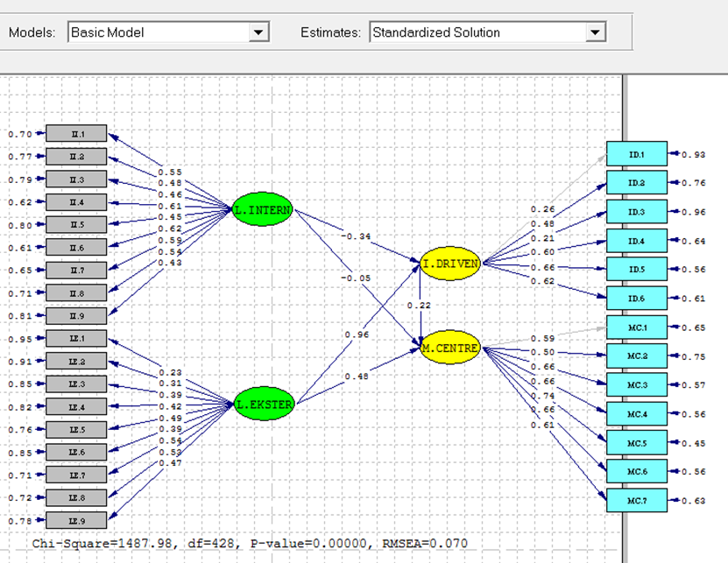Viewport: 728px width, 563px height.
Task: Select the II.3 observed variable box
Action: pos(76,179)
